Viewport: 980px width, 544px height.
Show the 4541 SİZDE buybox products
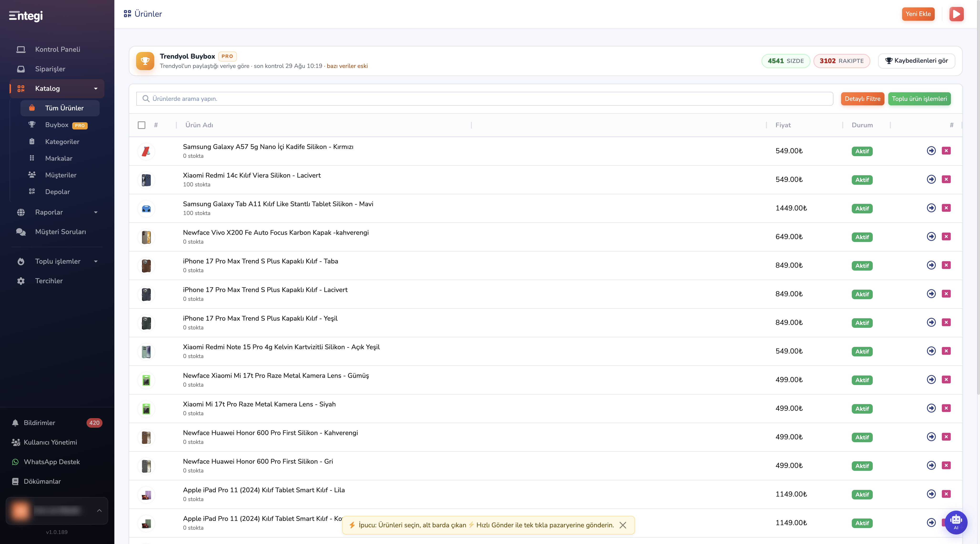tap(786, 61)
